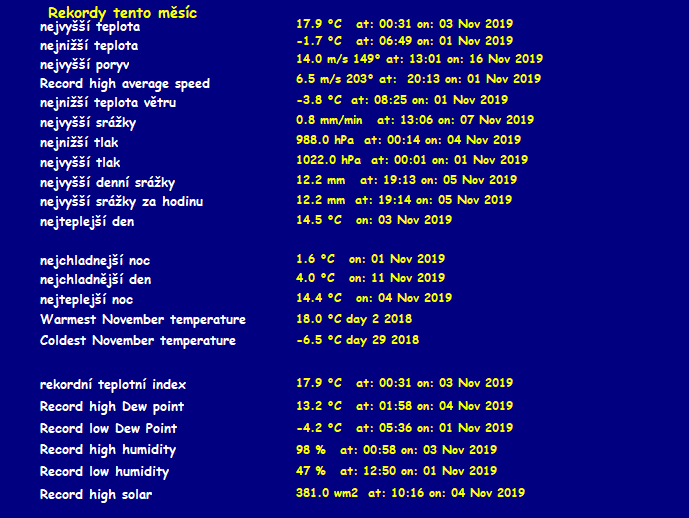
Task: Select the 4.0 °C on 11 Nov value
Action: pos(370,278)
